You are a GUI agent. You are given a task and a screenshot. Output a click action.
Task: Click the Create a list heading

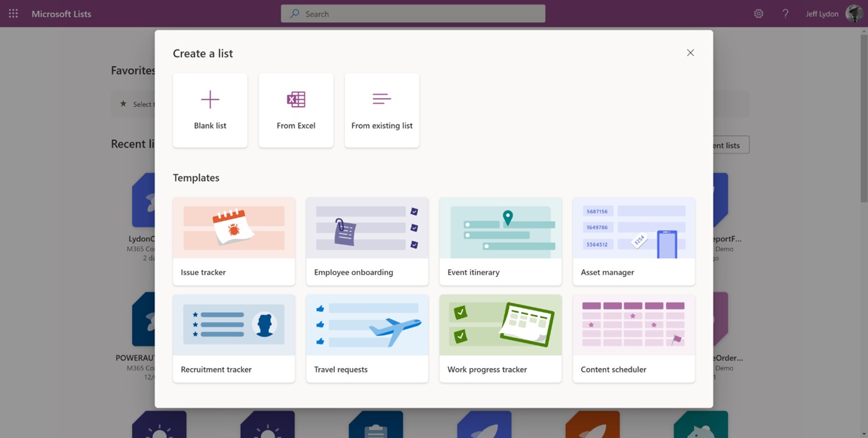point(203,53)
